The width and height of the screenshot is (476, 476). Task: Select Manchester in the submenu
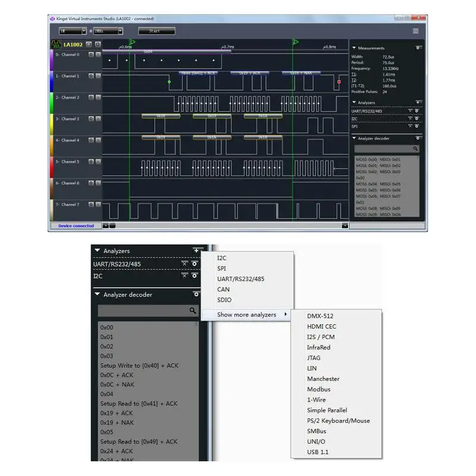click(323, 379)
